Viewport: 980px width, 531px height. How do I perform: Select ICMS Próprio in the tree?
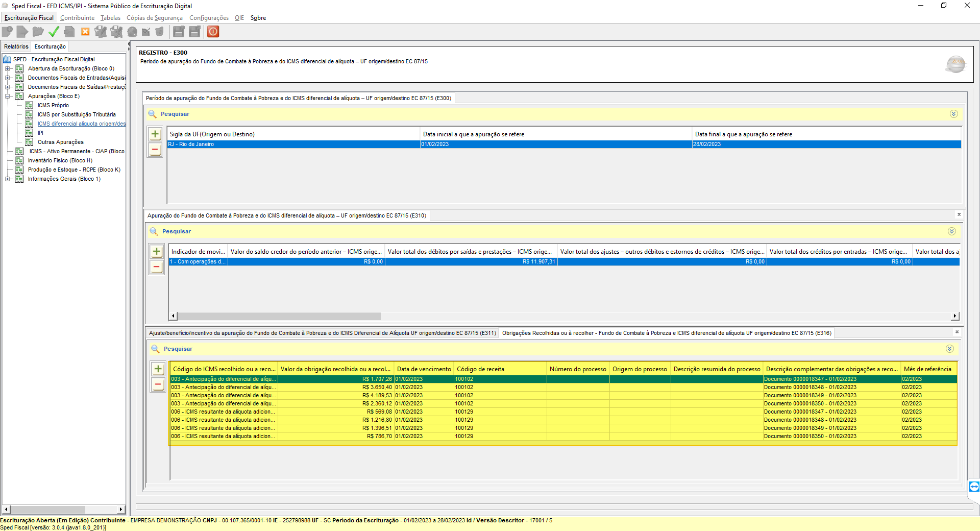point(53,105)
